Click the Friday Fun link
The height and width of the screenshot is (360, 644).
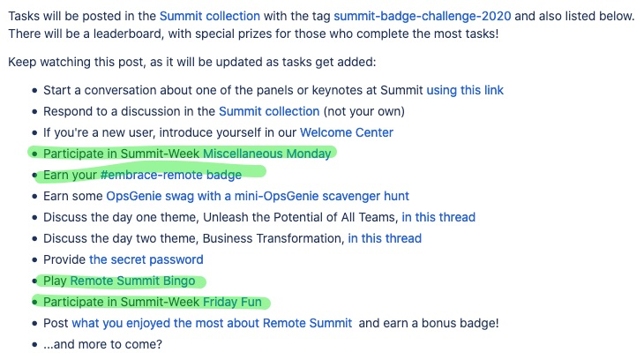(x=232, y=302)
